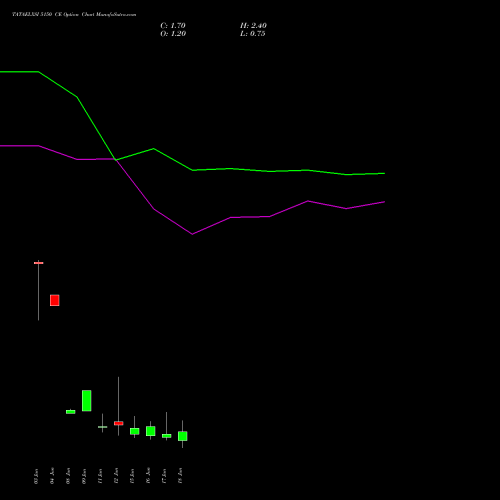Click the small red candle for 12 Jan

[119, 423]
